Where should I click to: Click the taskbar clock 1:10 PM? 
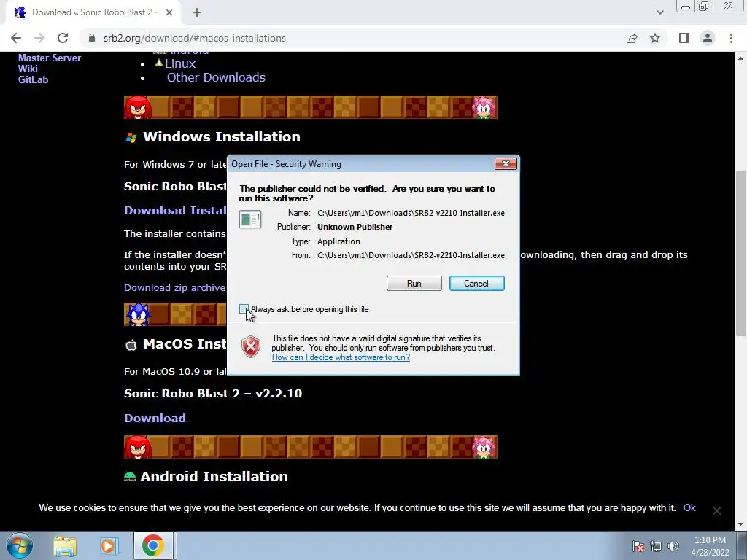click(710, 540)
